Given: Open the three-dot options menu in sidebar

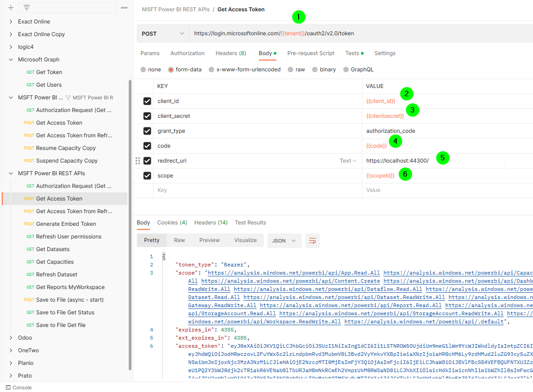Looking at the screenshot, I should [124, 8].
